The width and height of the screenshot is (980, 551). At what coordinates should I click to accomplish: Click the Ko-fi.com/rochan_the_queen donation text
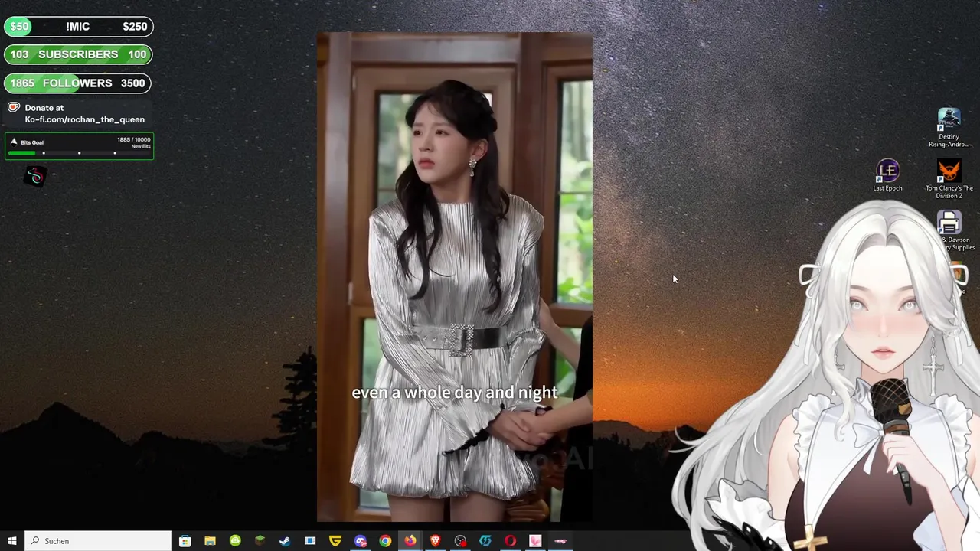tap(84, 119)
